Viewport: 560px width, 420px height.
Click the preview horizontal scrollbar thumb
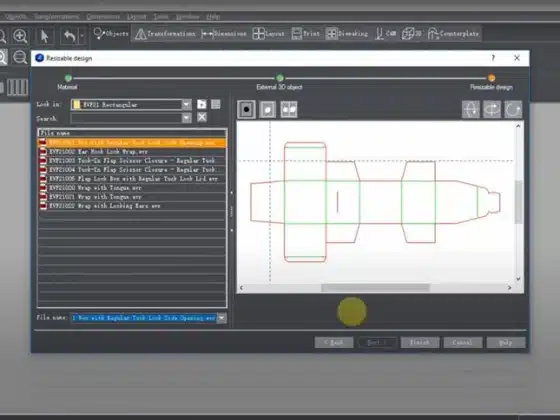click(376, 288)
